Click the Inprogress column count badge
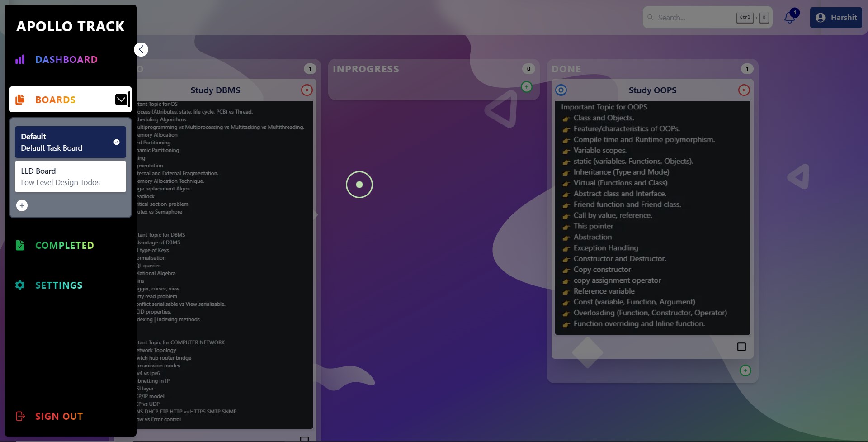868x442 pixels. (x=528, y=69)
